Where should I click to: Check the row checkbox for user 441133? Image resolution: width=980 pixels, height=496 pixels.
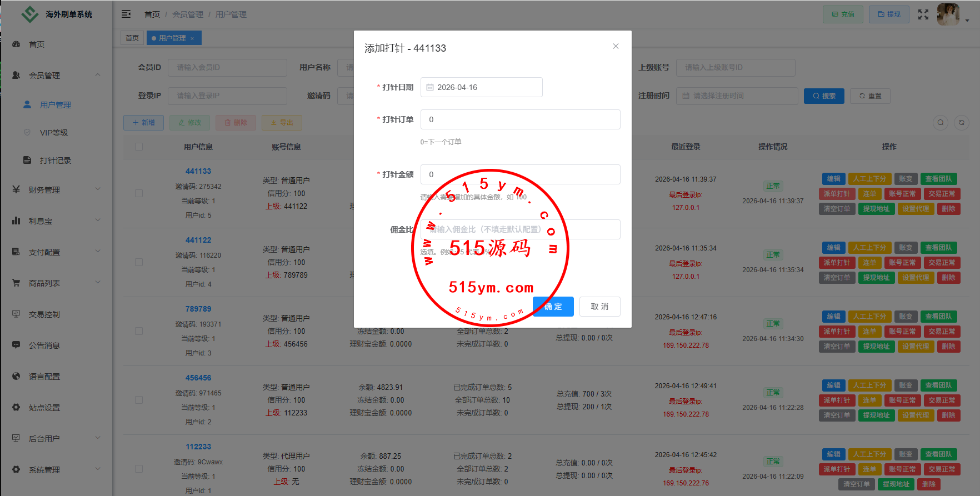[x=139, y=193]
